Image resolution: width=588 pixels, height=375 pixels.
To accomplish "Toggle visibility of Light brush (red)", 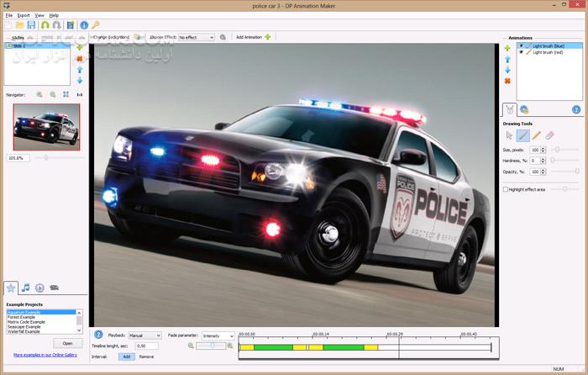I will (x=521, y=53).
